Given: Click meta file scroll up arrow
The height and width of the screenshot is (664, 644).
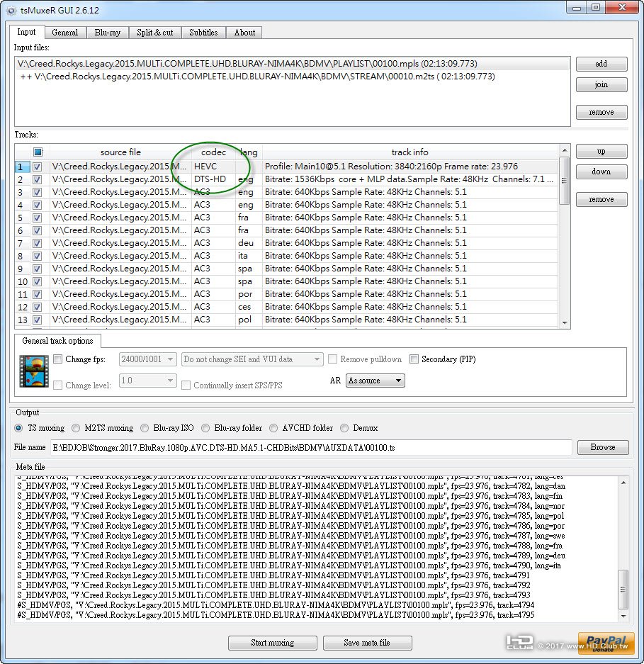Looking at the screenshot, I should click(x=623, y=483).
